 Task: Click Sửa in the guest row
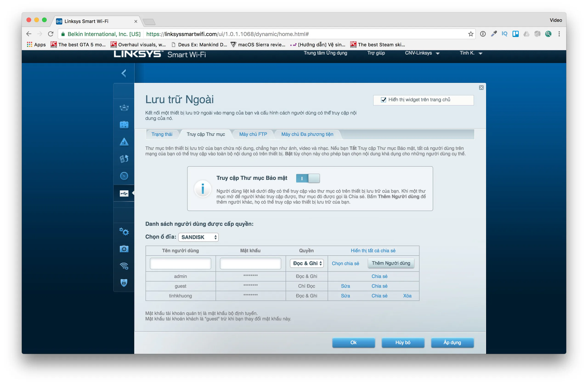coord(345,286)
